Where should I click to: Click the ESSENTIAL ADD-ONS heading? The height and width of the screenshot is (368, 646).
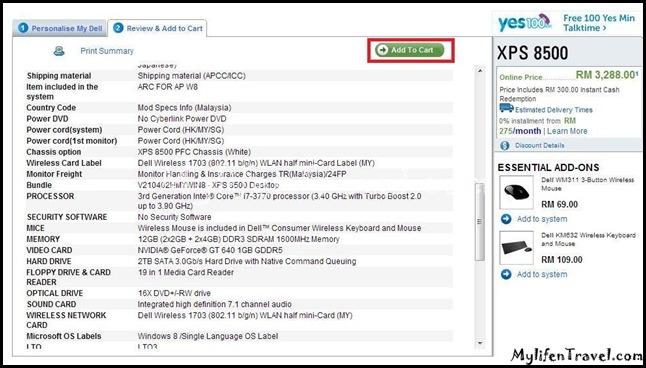tap(548, 167)
